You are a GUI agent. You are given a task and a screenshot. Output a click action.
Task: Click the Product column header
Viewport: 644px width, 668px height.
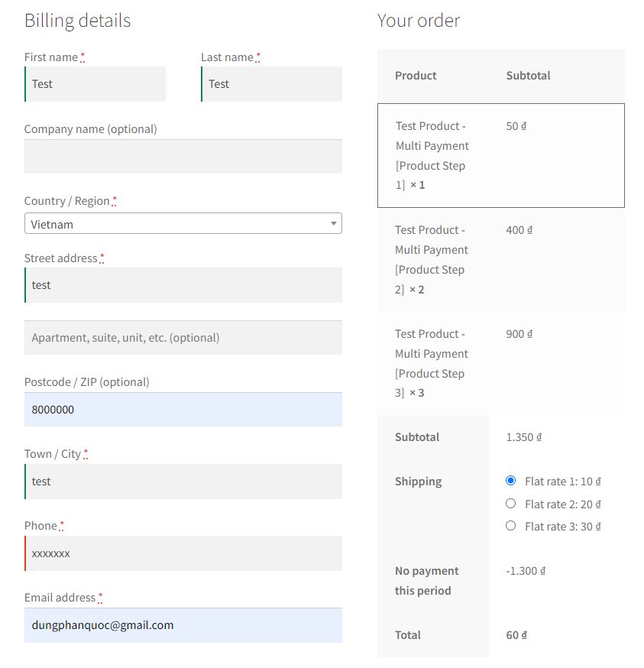click(x=416, y=76)
